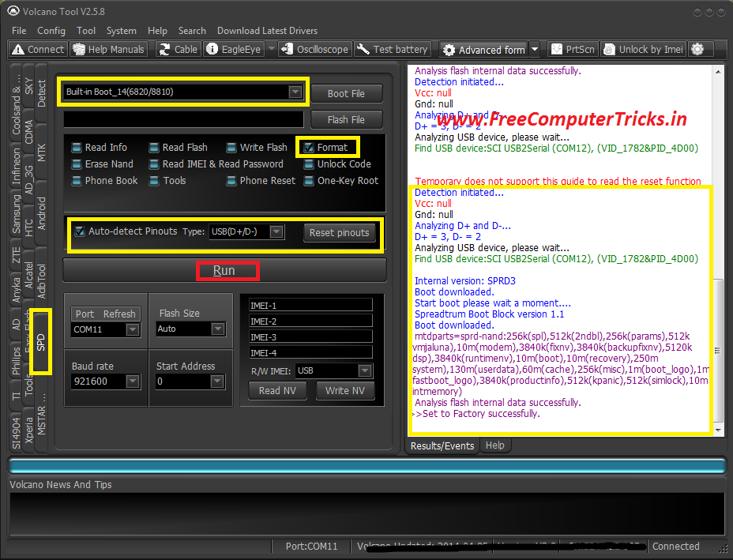Switch to the Android side tab
Screen dimensions: 733x560
pyautogui.click(x=41, y=213)
